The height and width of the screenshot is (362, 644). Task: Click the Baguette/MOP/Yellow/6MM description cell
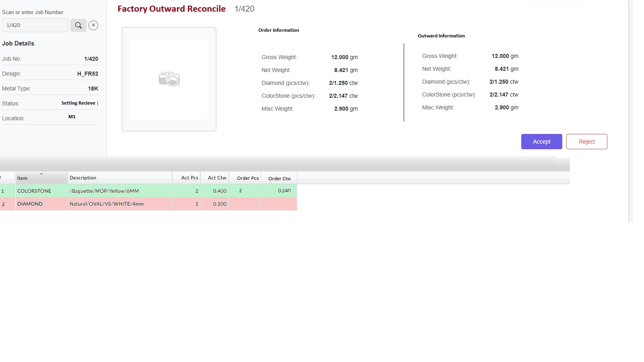[120, 191]
